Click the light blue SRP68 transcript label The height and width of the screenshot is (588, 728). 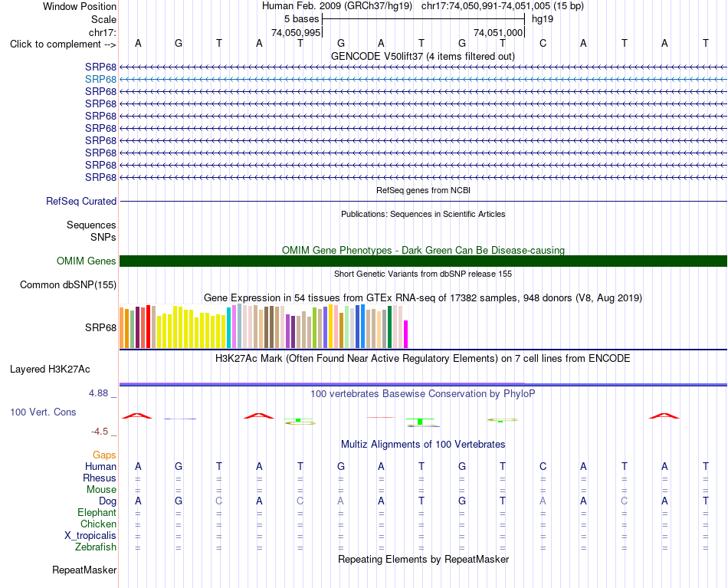tap(100, 80)
